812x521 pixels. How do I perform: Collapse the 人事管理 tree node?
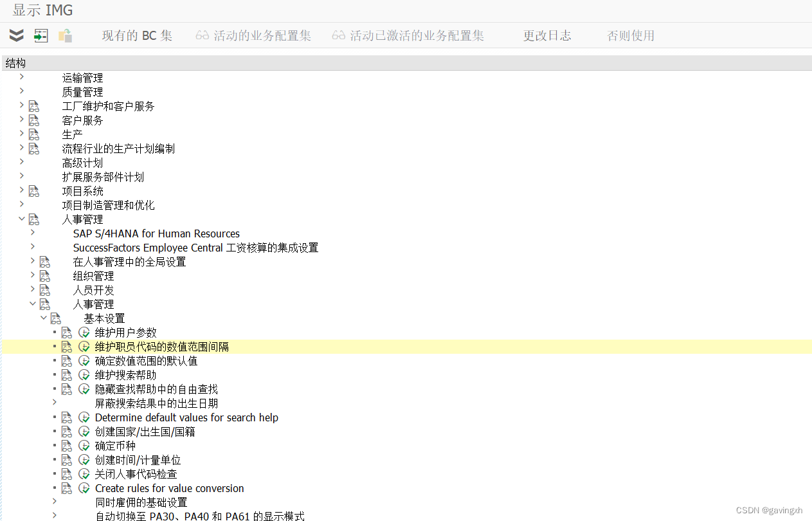(21, 219)
